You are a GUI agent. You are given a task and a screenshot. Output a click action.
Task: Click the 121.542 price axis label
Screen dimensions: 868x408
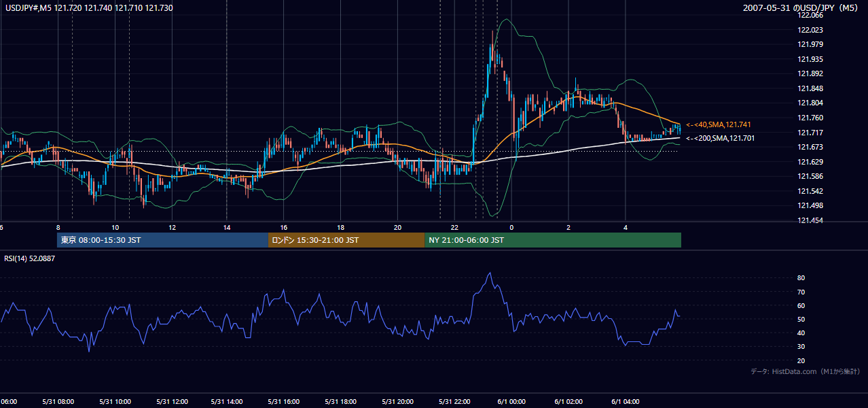[x=811, y=191]
